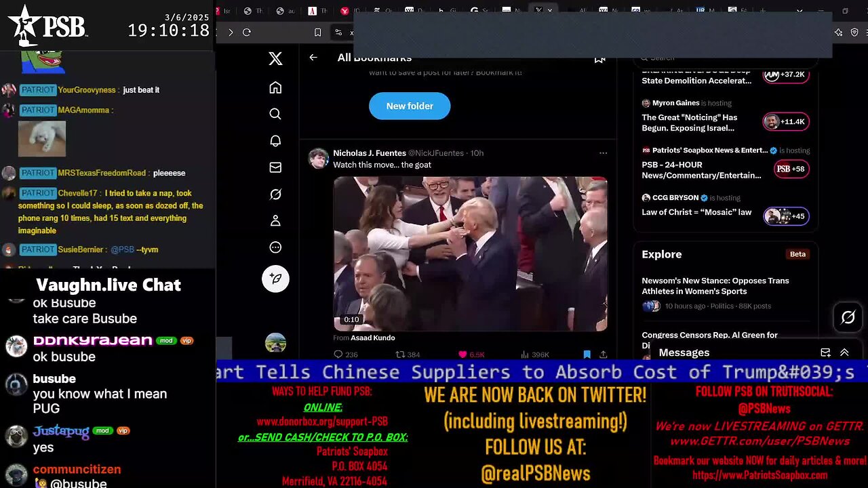Screen dimensions: 868x488
Task: Reload the page in the browser
Action: [x=247, y=33]
